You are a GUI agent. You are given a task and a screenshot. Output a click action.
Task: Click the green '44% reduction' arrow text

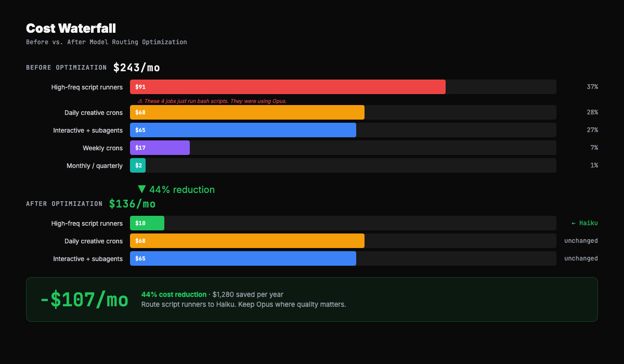(176, 190)
